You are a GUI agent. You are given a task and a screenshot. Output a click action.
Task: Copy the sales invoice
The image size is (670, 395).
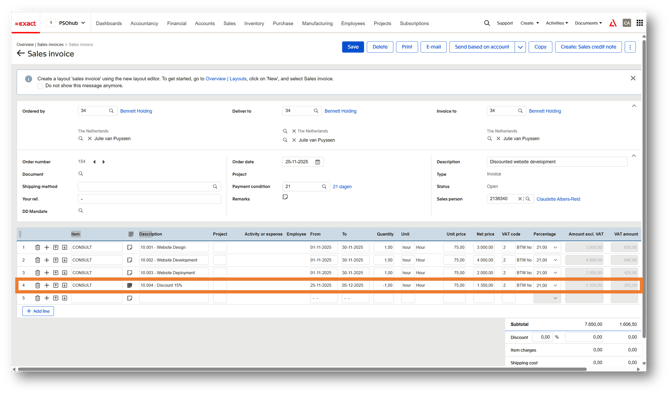[541, 47]
